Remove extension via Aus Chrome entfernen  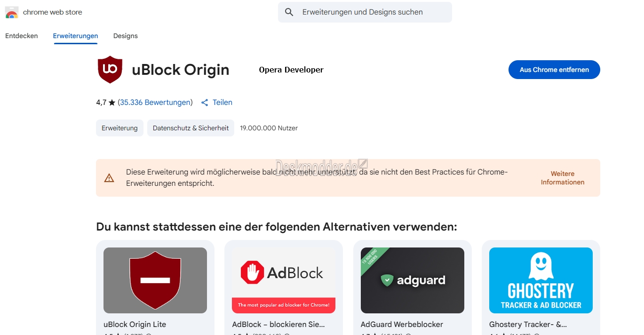pos(554,70)
